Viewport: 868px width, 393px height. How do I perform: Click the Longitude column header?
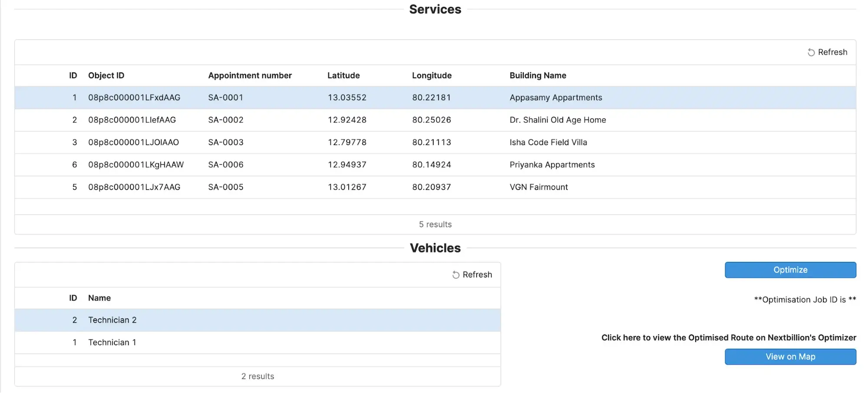432,76
